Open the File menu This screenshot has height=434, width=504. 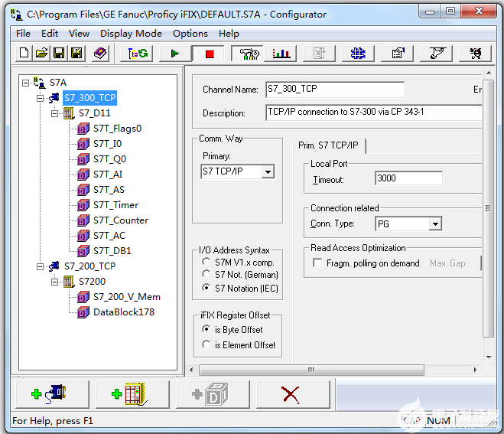pyautogui.click(x=23, y=34)
